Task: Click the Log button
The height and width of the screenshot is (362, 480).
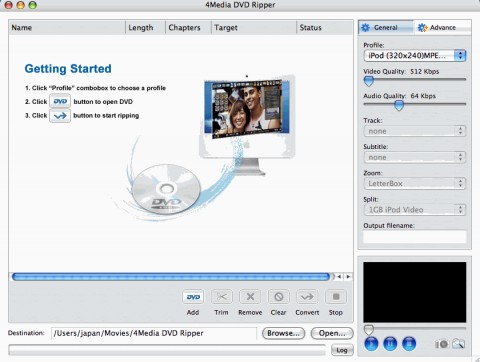Action: pos(342,350)
